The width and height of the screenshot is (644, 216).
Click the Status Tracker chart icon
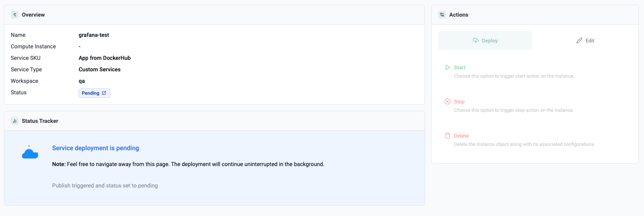[x=15, y=121]
